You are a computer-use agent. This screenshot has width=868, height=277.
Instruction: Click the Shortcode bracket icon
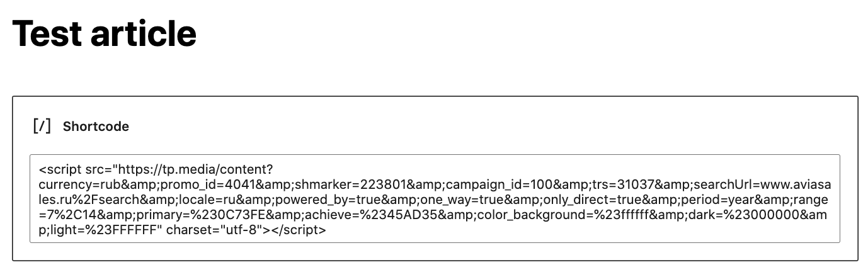pos(42,126)
